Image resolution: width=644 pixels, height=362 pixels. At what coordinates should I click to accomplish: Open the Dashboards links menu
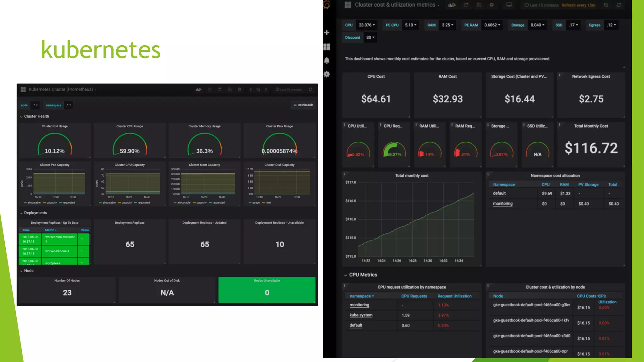[x=303, y=105]
